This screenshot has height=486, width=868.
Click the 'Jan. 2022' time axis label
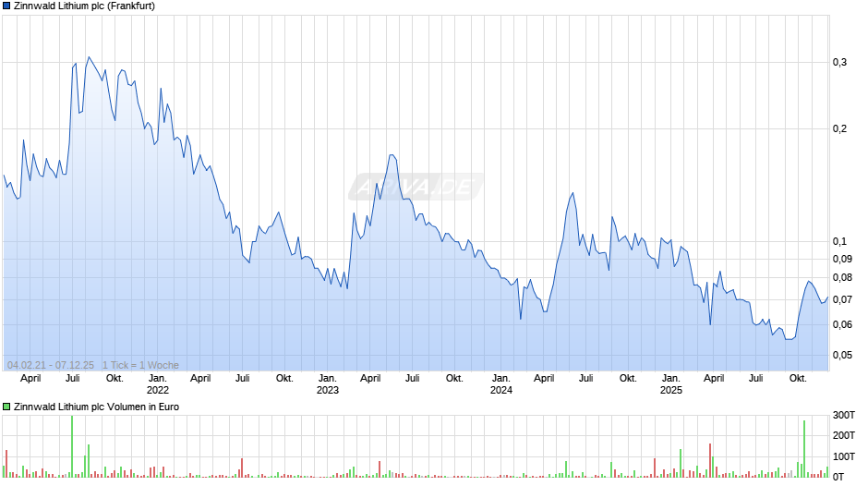[x=158, y=384]
